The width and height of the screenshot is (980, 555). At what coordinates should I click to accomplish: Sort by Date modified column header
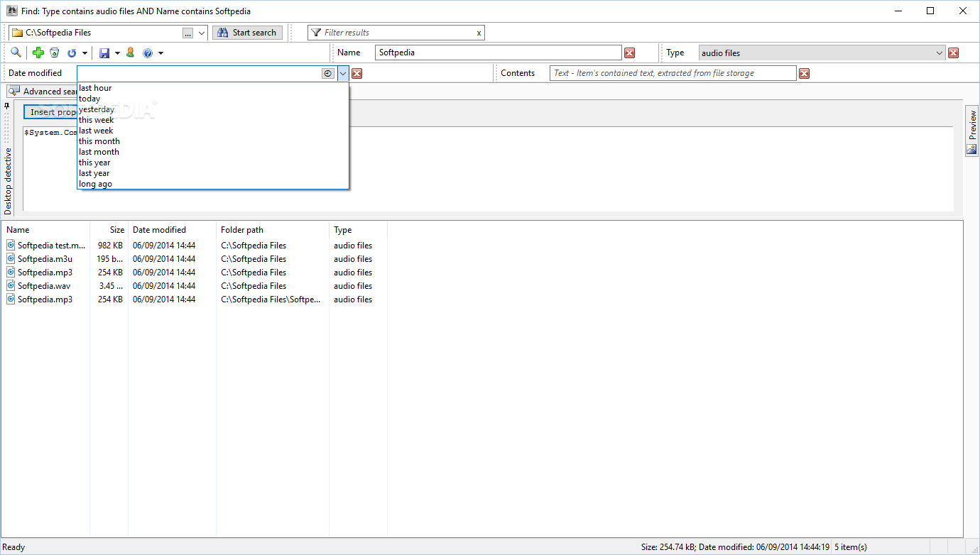click(172, 230)
